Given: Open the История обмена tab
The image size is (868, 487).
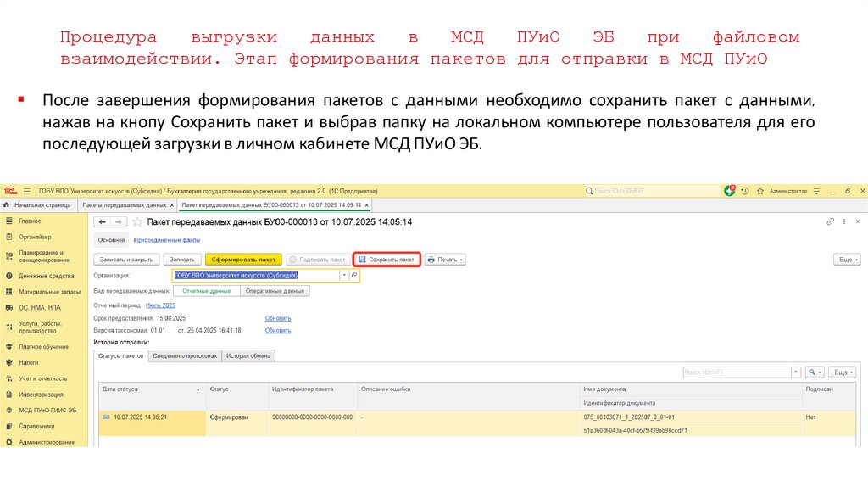Looking at the screenshot, I should click(x=248, y=355).
